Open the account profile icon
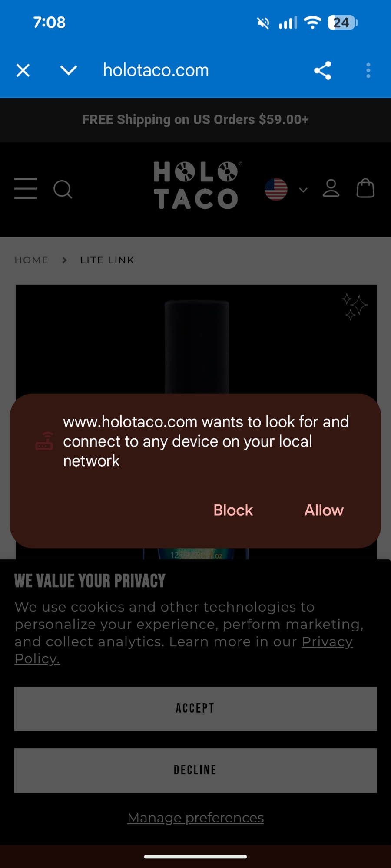391x868 pixels. tap(331, 188)
